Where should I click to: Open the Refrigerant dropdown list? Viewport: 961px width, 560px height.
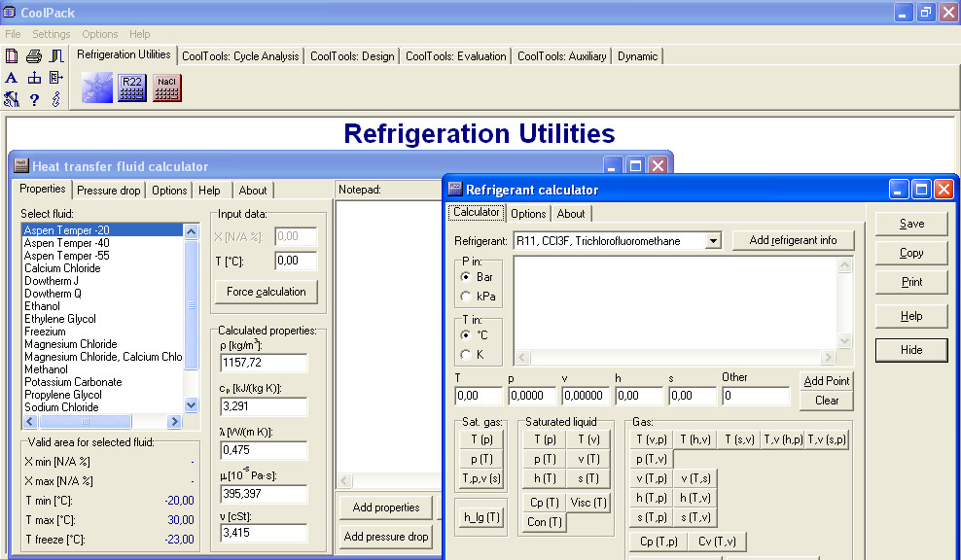713,240
